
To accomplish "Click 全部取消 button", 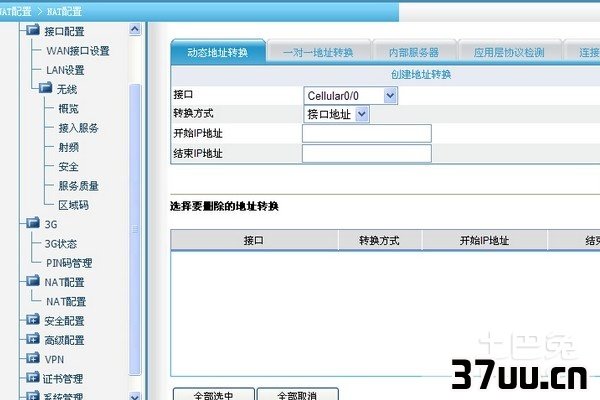I will coord(297,394).
